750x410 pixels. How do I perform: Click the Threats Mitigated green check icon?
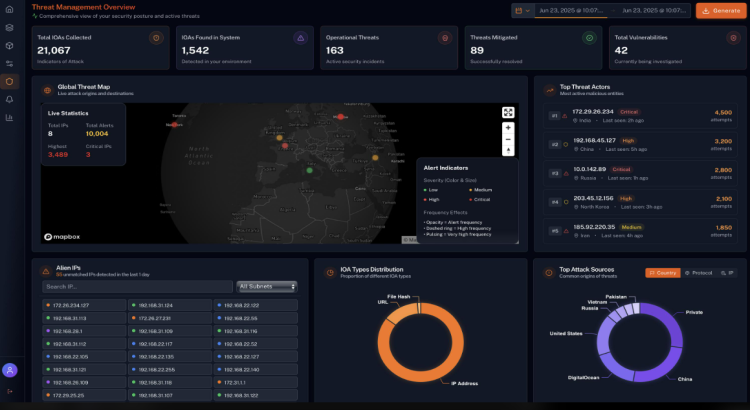coord(589,38)
